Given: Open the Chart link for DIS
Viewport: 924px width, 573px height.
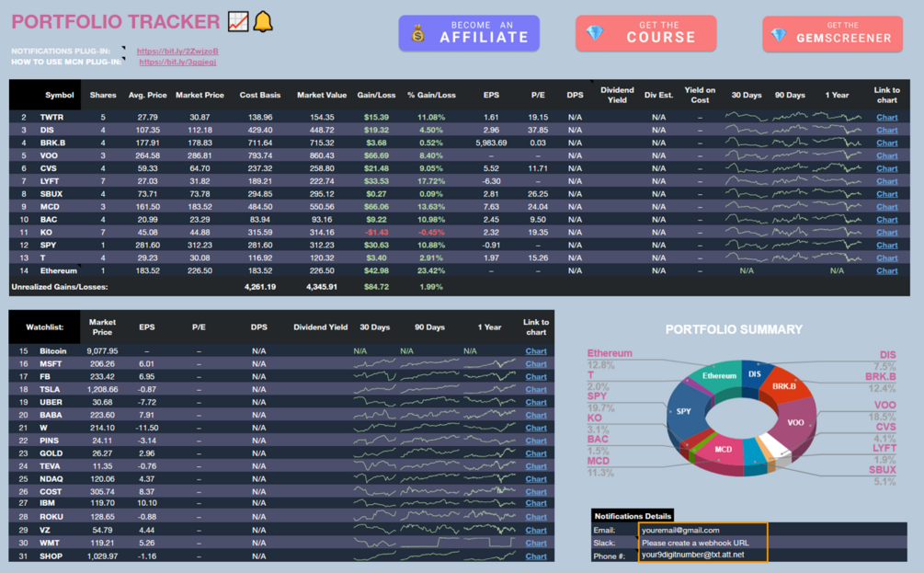Looking at the screenshot, I should point(887,131).
